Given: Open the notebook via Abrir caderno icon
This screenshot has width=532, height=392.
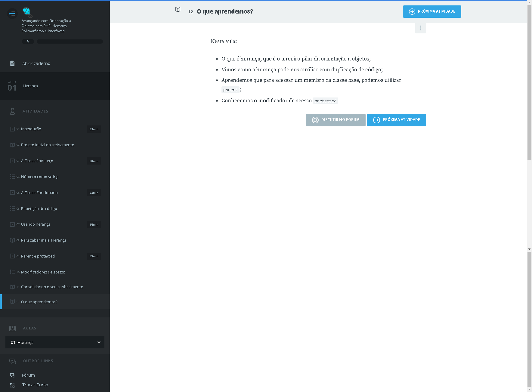Looking at the screenshot, I should point(12,63).
